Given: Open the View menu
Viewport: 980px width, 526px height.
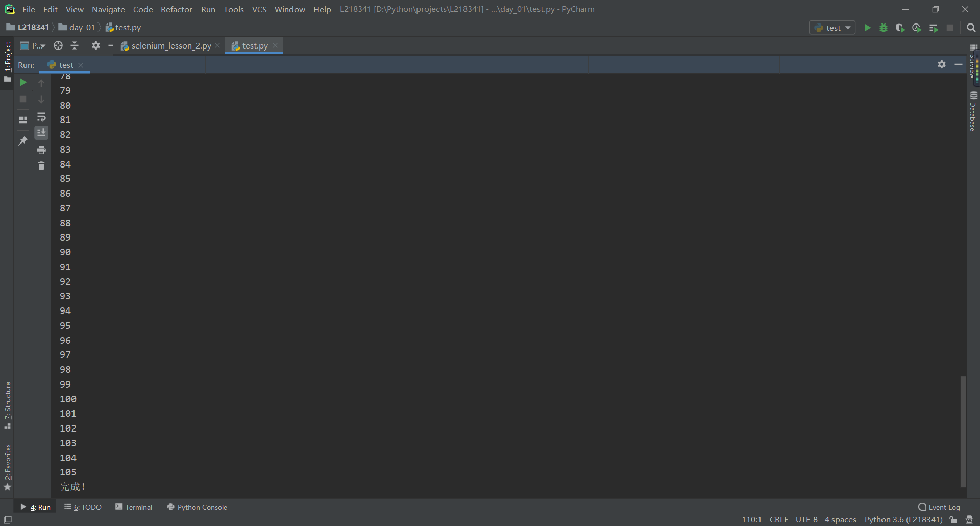Looking at the screenshot, I should pos(75,9).
